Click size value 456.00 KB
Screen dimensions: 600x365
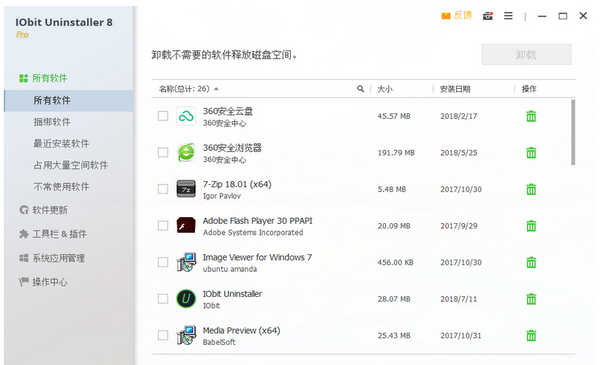(395, 262)
